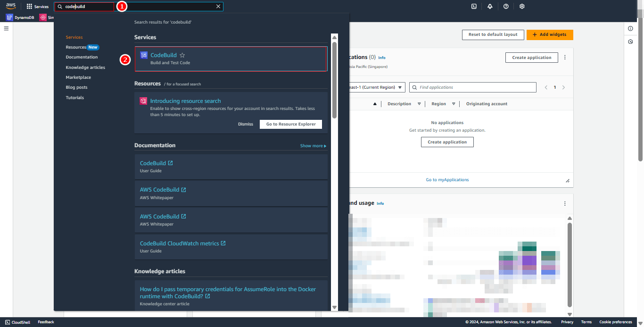
Task: Select Marketplace category
Action: tap(78, 77)
